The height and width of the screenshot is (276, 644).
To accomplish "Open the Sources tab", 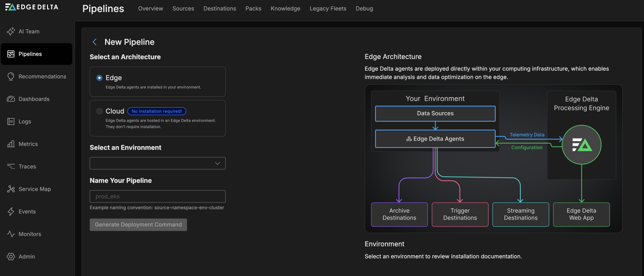I will click(183, 9).
